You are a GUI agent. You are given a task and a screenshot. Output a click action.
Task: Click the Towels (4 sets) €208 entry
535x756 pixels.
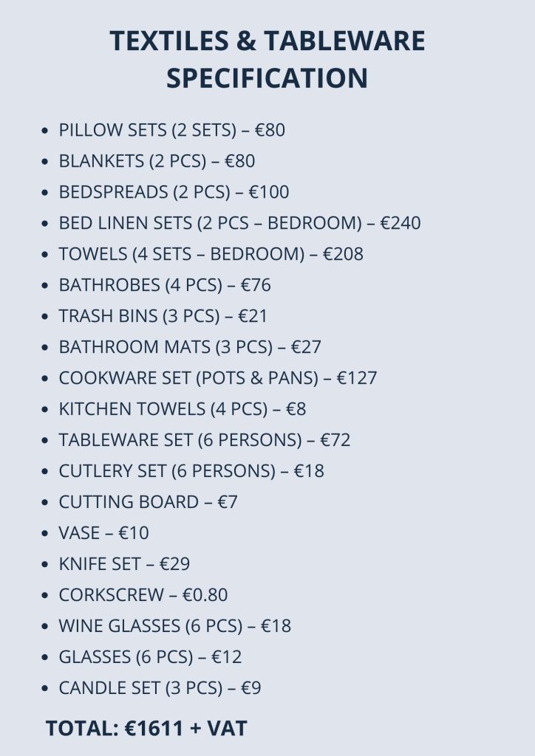point(211,255)
